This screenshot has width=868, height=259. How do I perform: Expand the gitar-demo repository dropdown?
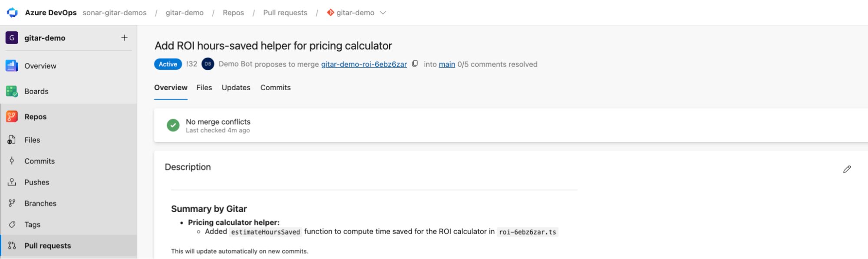(x=383, y=13)
